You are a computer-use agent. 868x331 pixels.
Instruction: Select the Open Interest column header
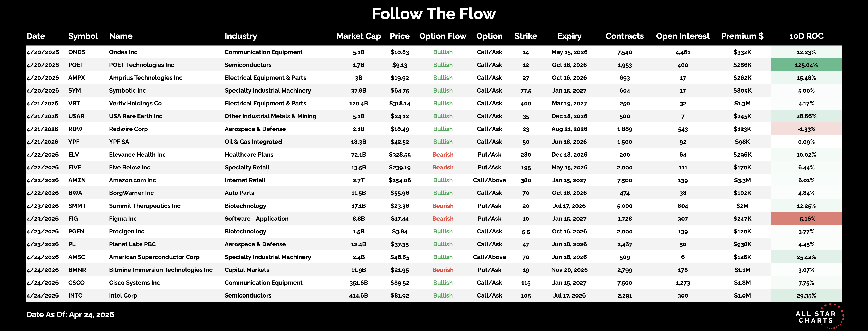click(x=683, y=36)
